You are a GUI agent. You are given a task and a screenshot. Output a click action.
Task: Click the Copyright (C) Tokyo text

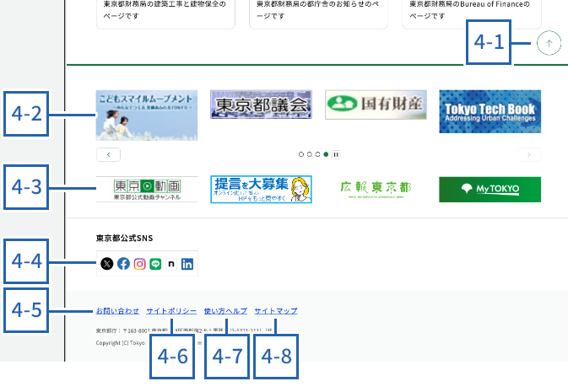click(120, 343)
